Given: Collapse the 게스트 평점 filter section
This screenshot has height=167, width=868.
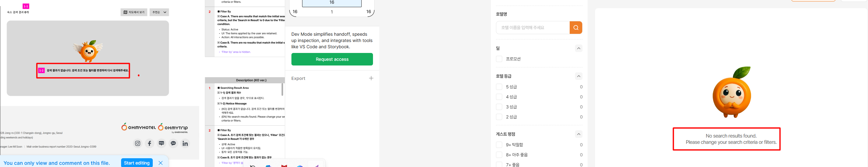Looking at the screenshot, I should (x=578, y=134).
